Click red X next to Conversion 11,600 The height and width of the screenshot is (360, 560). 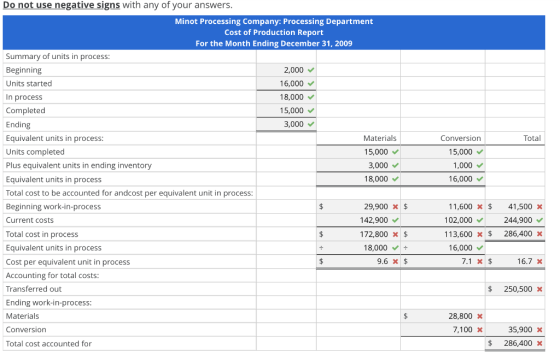point(480,207)
